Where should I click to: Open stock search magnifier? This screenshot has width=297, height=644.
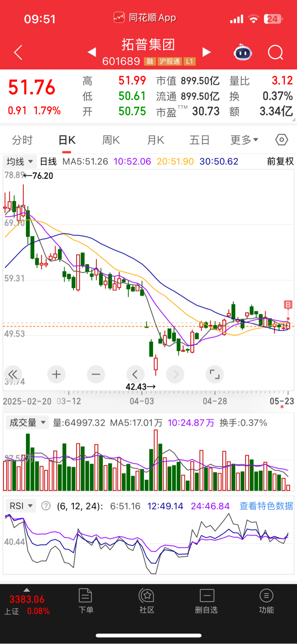tap(276, 52)
